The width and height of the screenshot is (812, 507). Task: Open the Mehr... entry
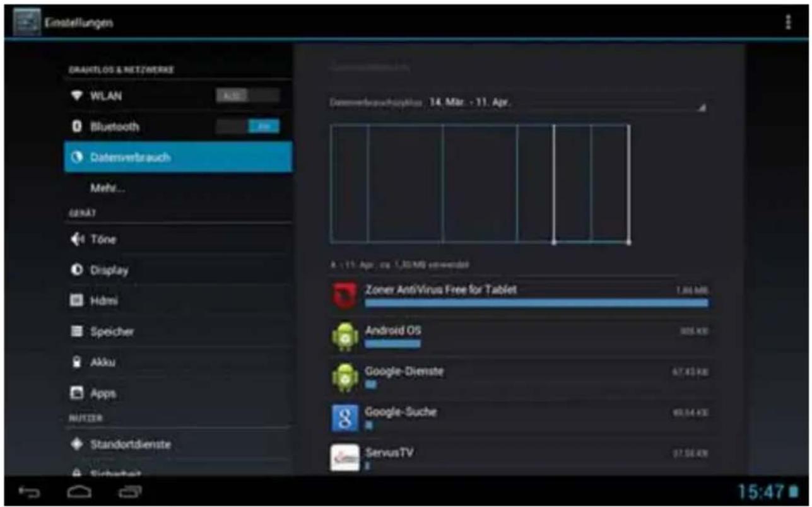[178, 188]
